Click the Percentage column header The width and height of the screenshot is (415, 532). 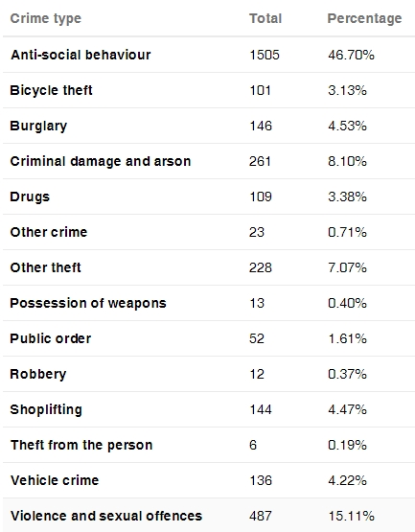point(364,19)
